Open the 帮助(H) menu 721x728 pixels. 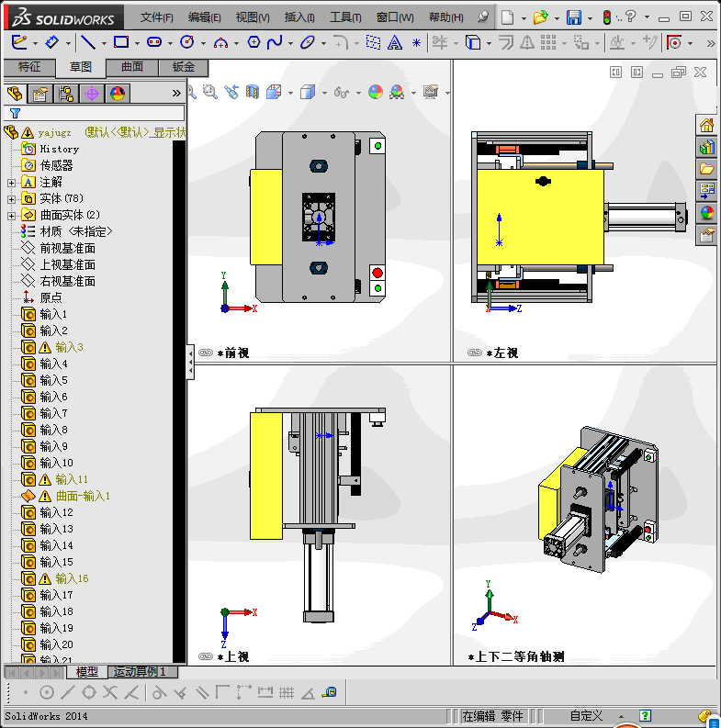pos(446,17)
